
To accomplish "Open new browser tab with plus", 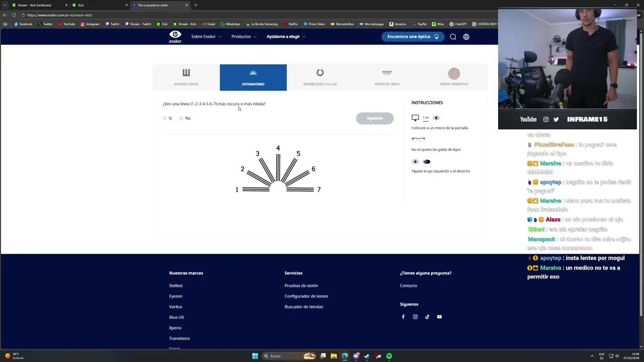I will (x=195, y=5).
